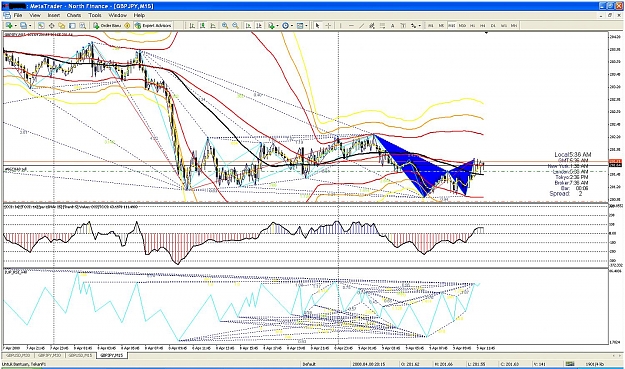Select the GBPJPY,M15 chart tab
The image size is (625, 369).
112,355
